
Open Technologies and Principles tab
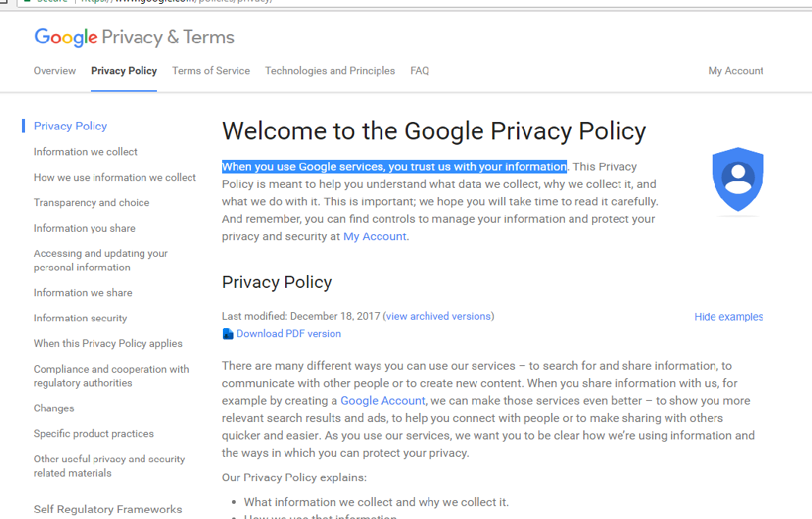click(x=330, y=70)
